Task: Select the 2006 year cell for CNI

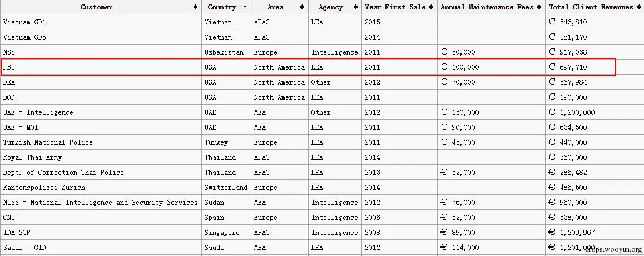Action: pyautogui.click(x=373, y=218)
